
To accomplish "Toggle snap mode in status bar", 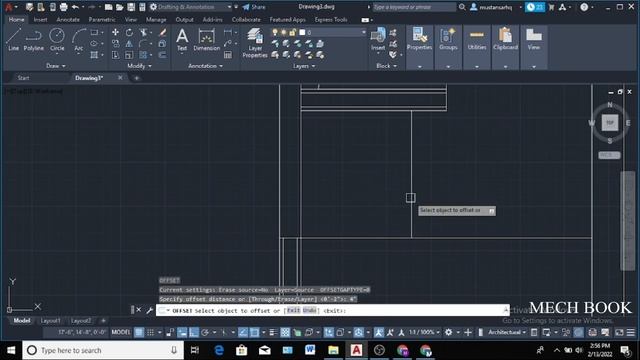I will click(151, 332).
